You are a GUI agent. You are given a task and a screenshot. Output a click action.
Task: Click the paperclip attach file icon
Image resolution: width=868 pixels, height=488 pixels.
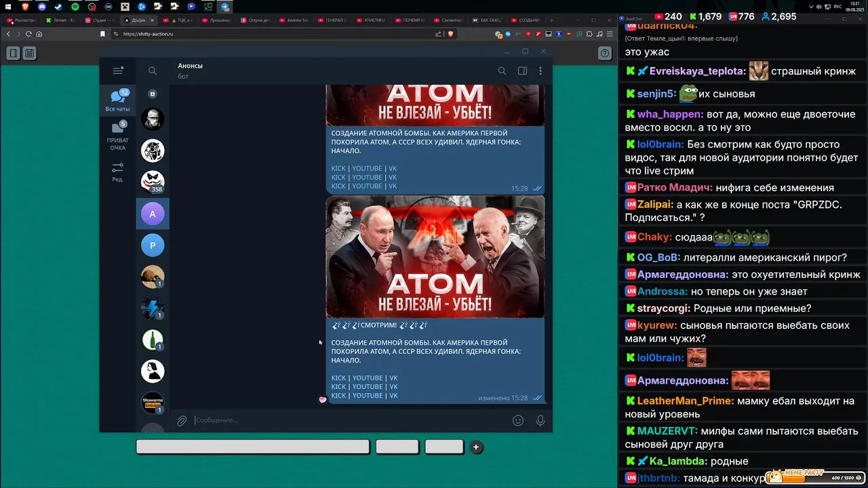tap(182, 421)
